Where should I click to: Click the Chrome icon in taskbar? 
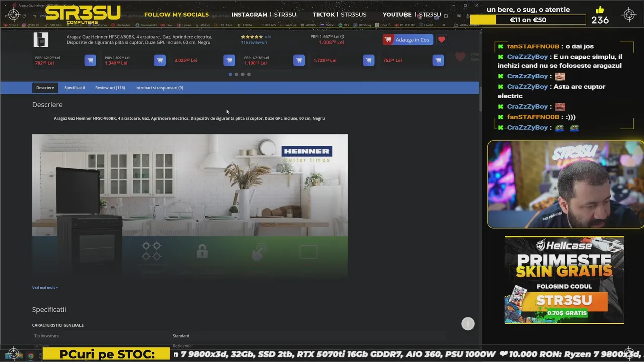30,356
